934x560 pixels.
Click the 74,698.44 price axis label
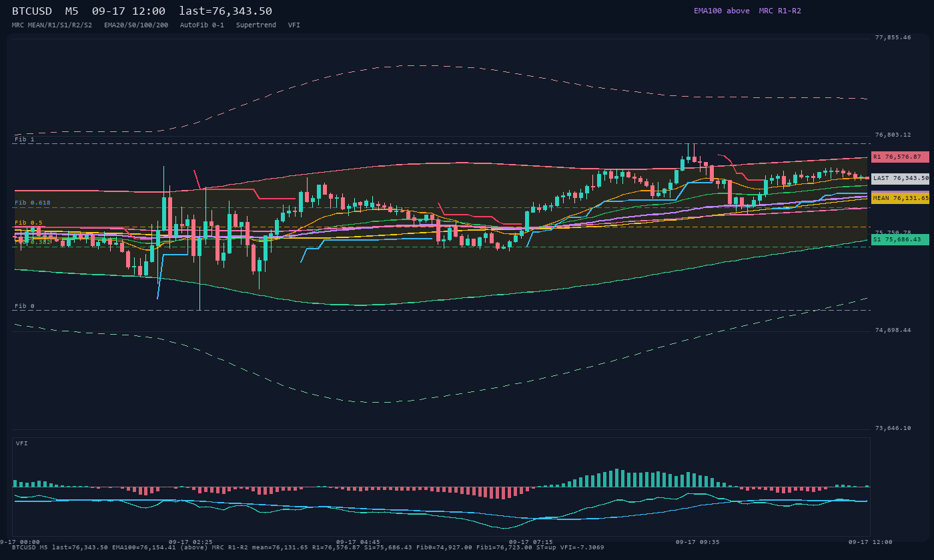coord(892,330)
